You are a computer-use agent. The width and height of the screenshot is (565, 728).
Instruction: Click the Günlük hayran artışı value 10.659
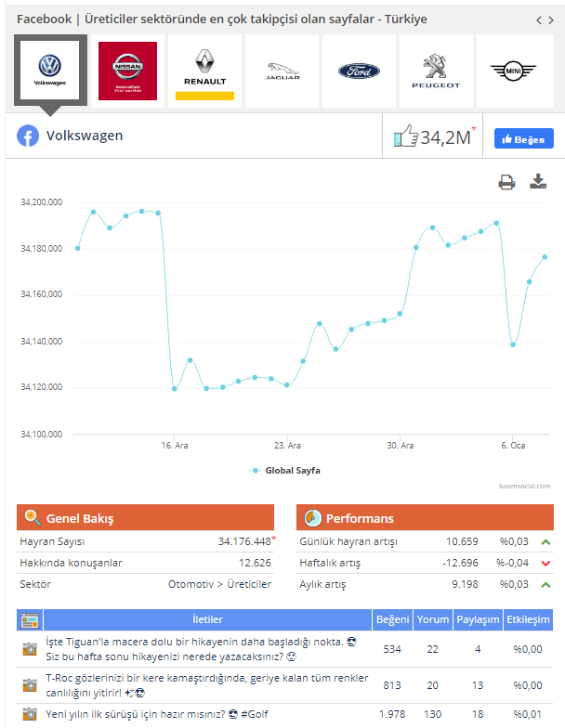click(x=462, y=541)
